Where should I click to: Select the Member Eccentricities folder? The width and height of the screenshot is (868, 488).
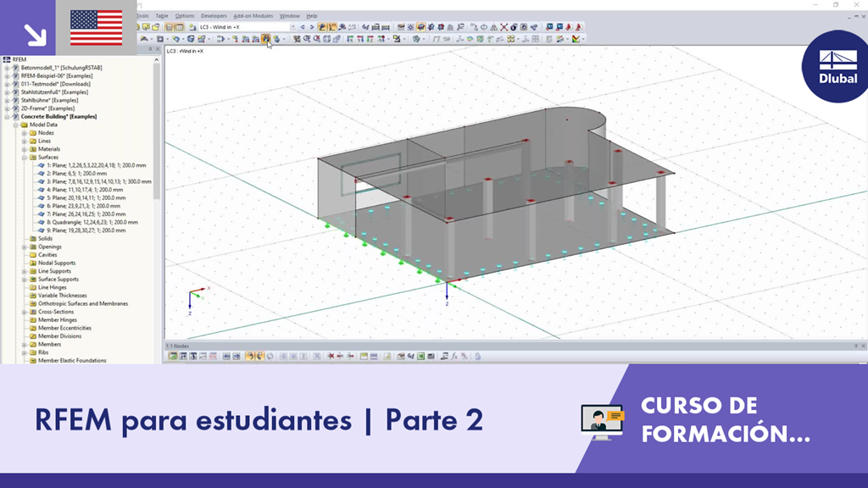pos(64,328)
